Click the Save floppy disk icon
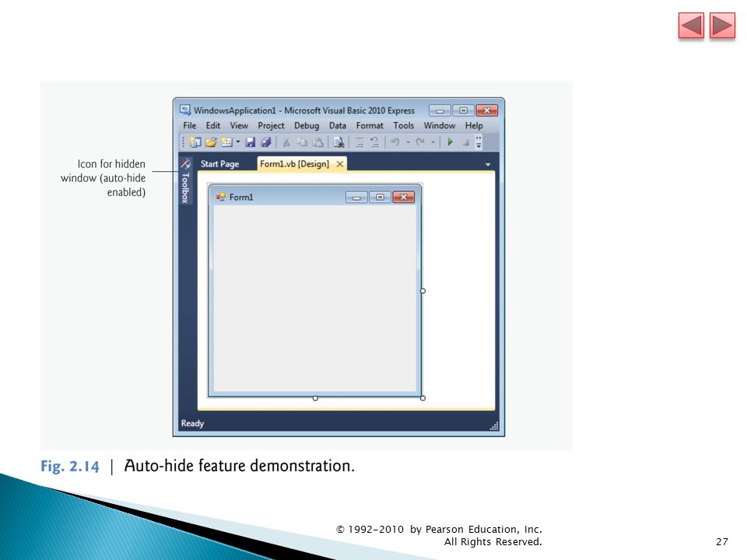This screenshot has height=560, width=747. tap(250, 142)
